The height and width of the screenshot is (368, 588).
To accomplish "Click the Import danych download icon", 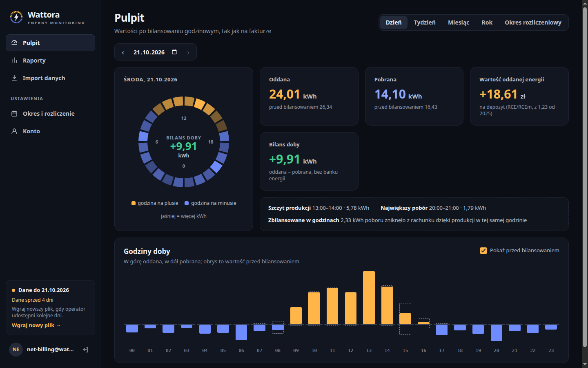I will (14, 78).
